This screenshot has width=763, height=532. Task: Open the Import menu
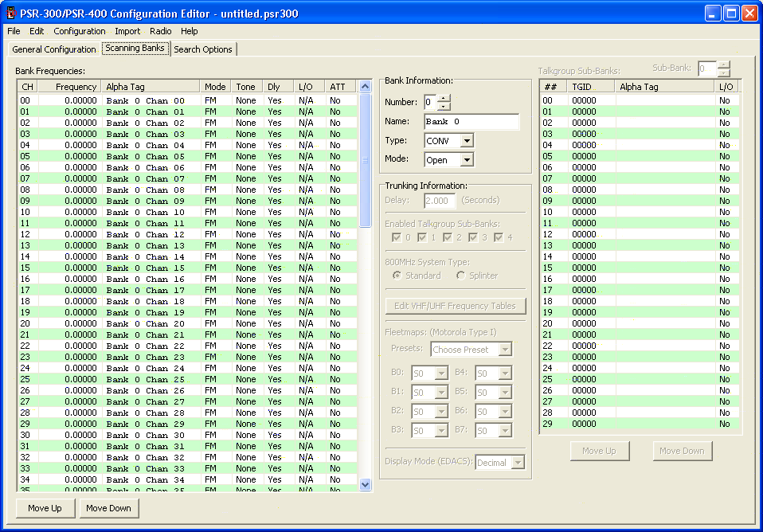point(127,31)
